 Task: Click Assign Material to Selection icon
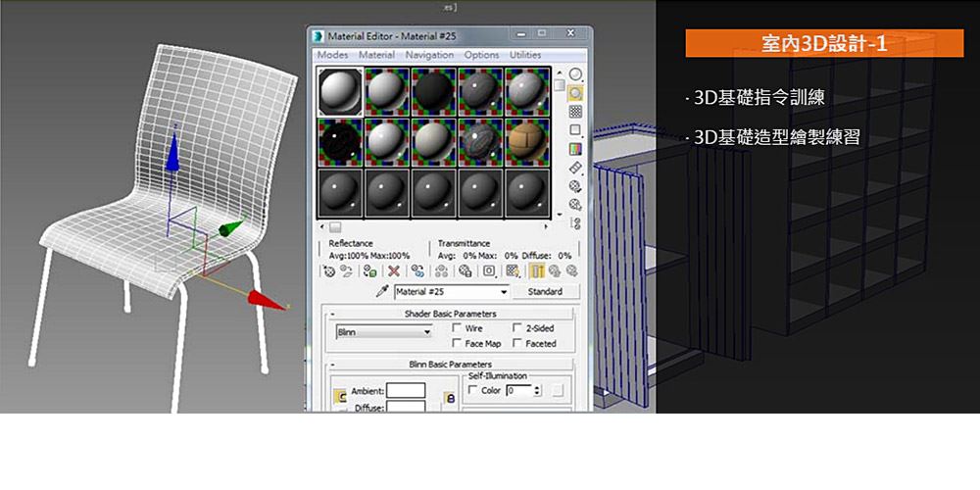[371, 270]
